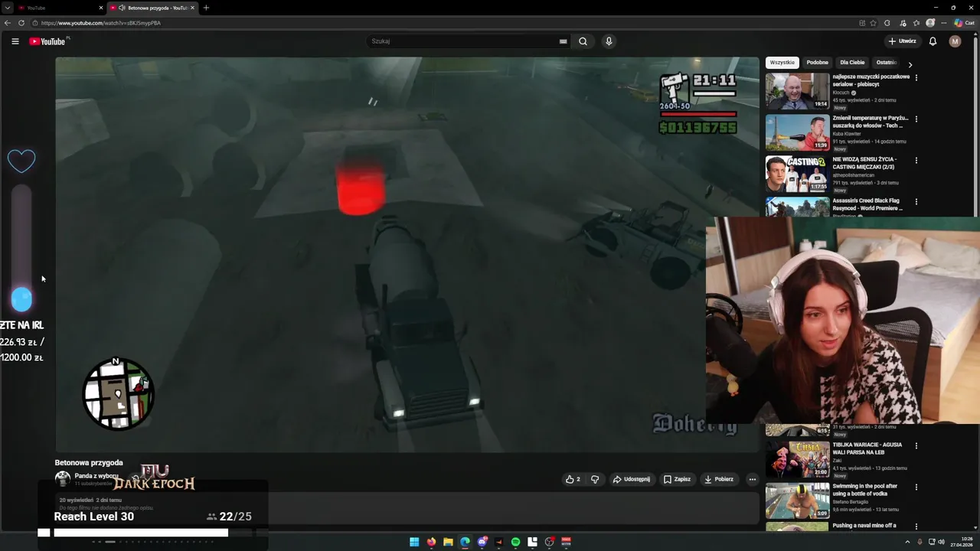Click the browser address bar URL

click(x=101, y=23)
